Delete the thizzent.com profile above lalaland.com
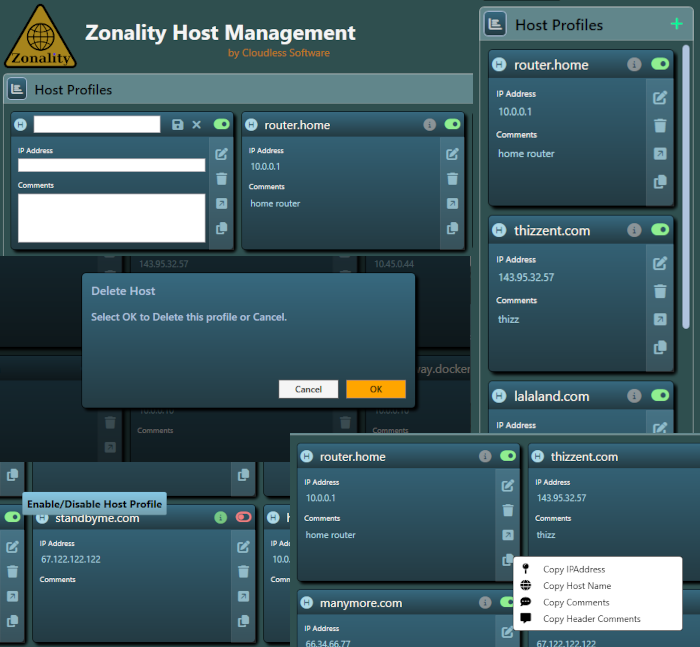 pyautogui.click(x=660, y=291)
